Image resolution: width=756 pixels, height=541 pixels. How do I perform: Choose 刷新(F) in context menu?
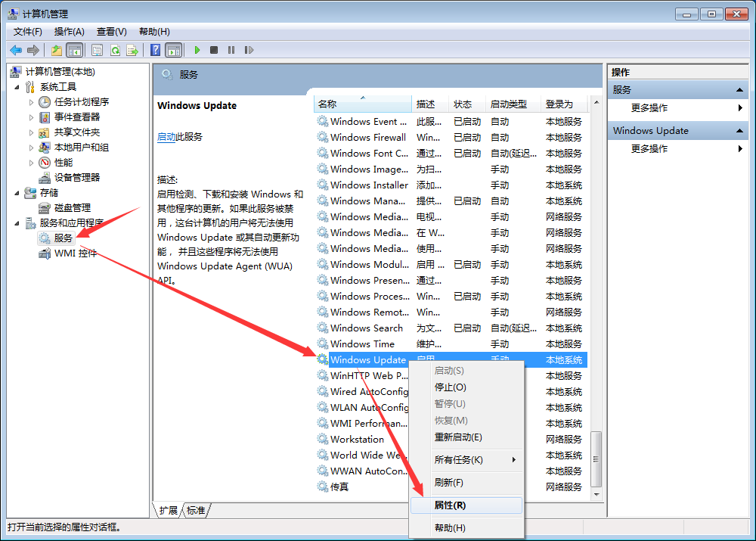[x=466, y=483]
